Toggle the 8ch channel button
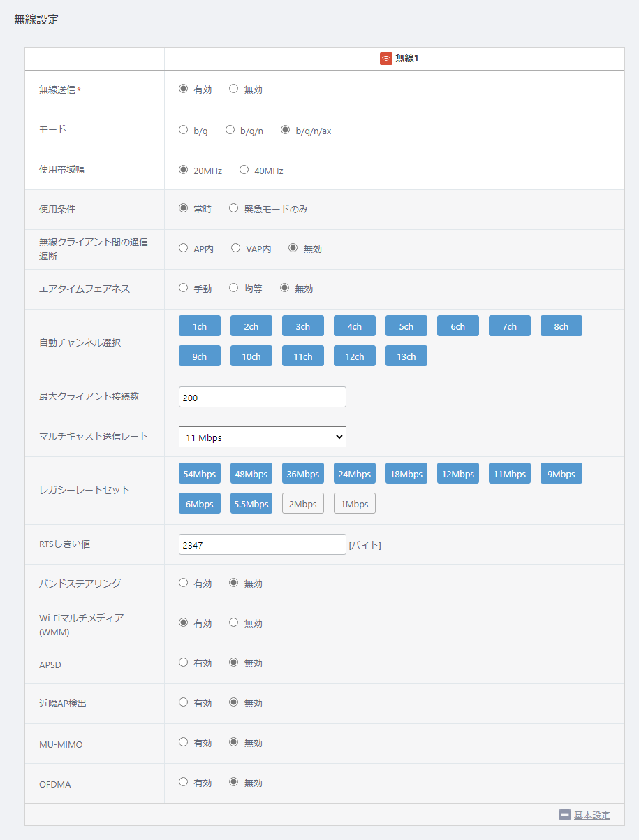The image size is (639, 840). pyautogui.click(x=561, y=326)
